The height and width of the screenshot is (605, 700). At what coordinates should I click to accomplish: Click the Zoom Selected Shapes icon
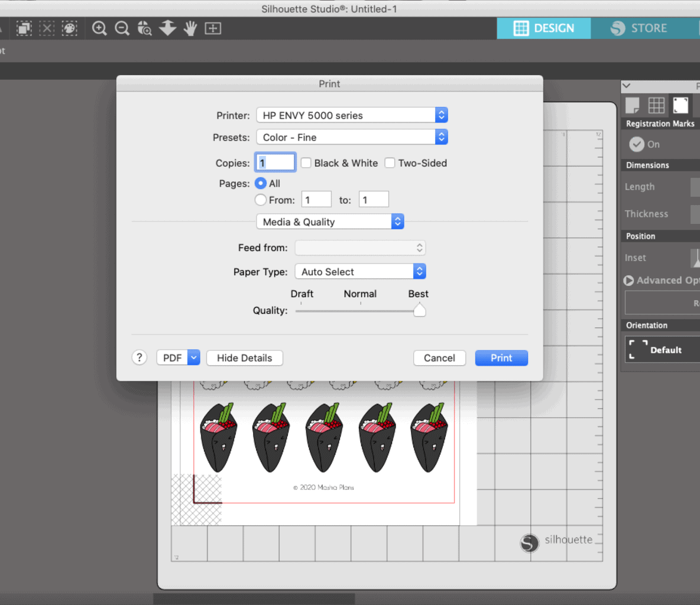click(x=167, y=28)
